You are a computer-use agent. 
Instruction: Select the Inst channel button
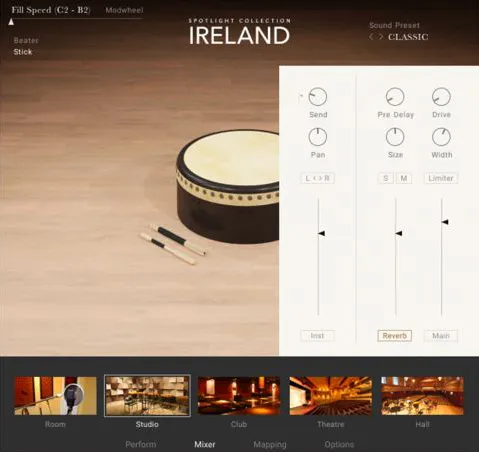[x=318, y=336]
